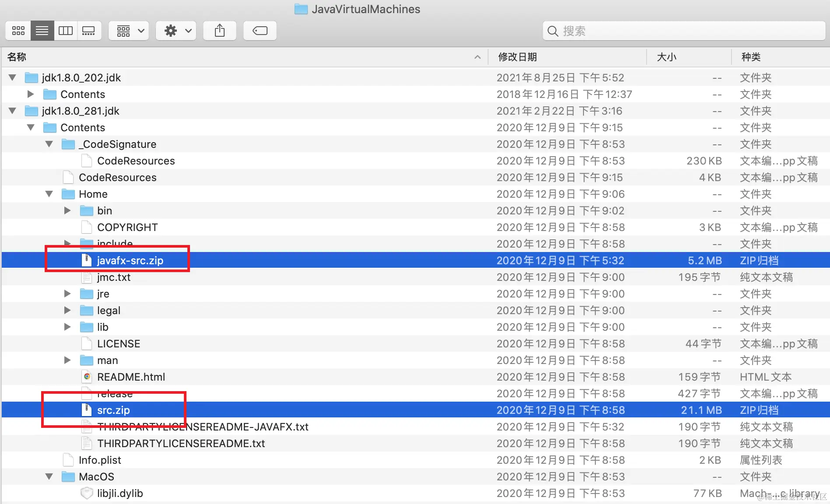Click the share toolbar button
Screen dimensions: 830x504
pos(220,31)
